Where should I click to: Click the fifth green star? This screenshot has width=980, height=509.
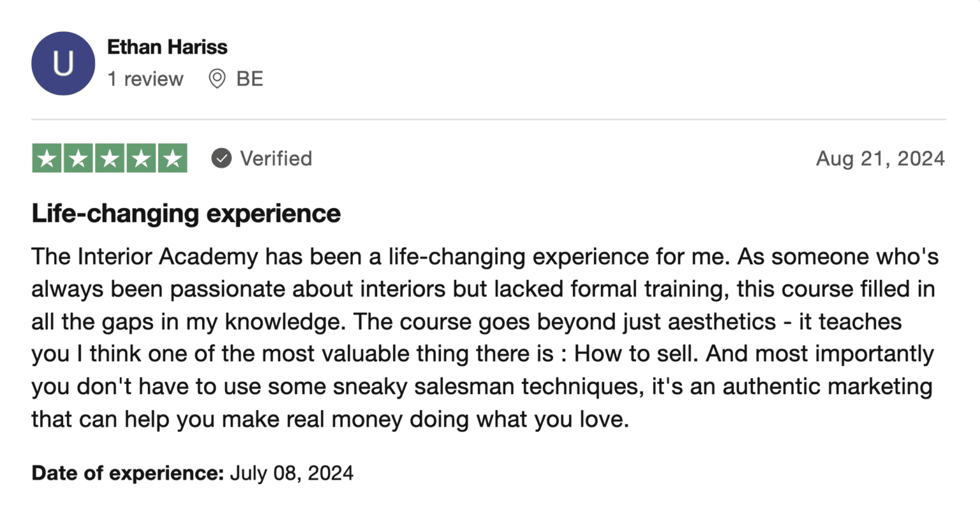(172, 158)
